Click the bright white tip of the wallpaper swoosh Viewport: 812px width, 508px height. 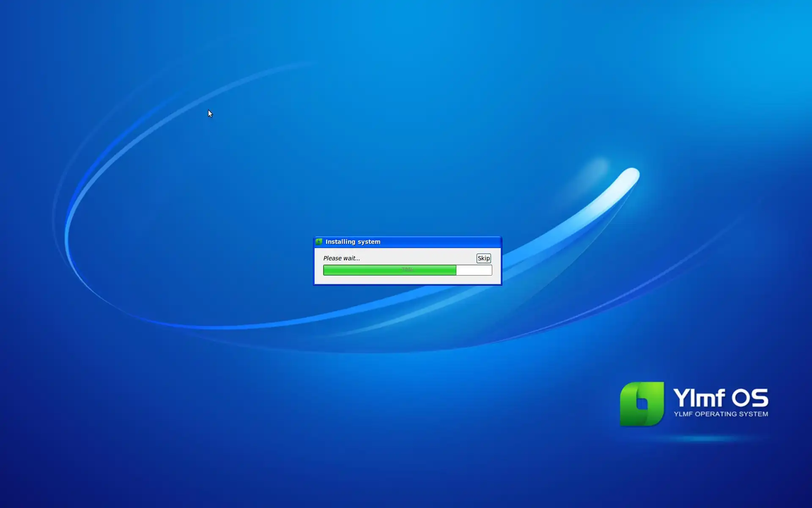point(631,175)
